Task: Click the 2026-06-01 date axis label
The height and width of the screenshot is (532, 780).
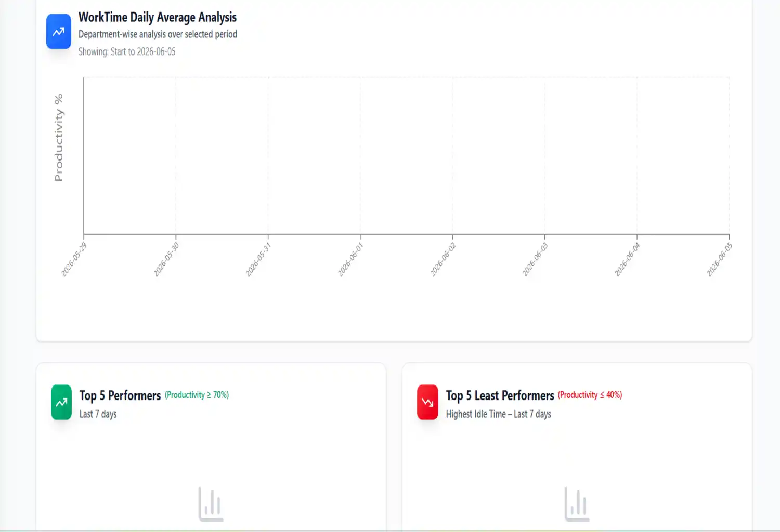Action: click(350, 259)
